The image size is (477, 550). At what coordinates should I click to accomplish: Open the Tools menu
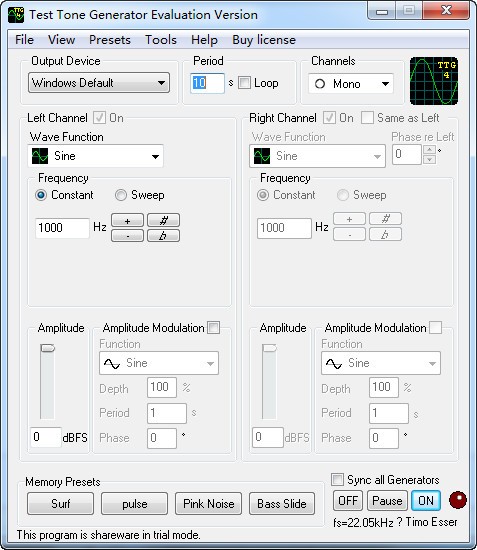tap(161, 40)
